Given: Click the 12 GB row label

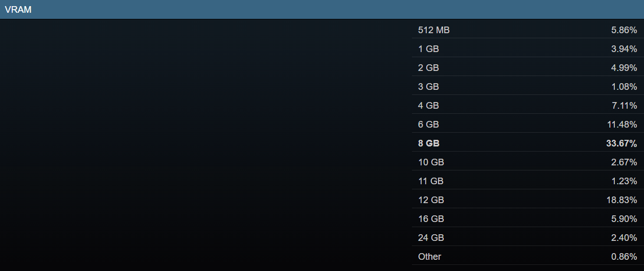Looking at the screenshot, I should [431, 200].
